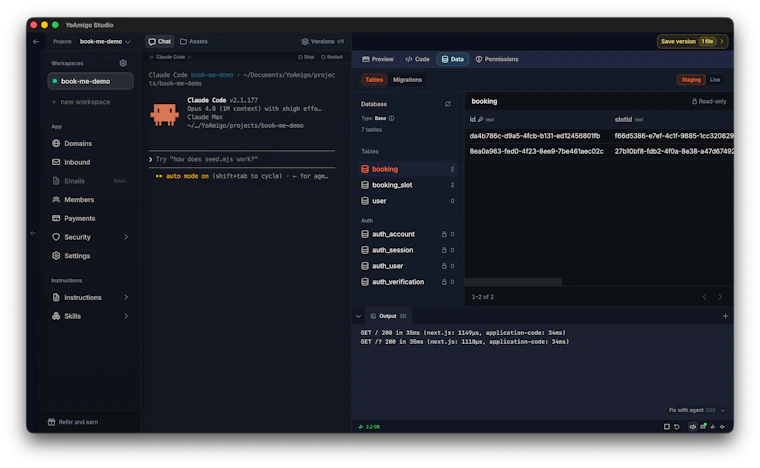Open the Skills item

pos(66,316)
